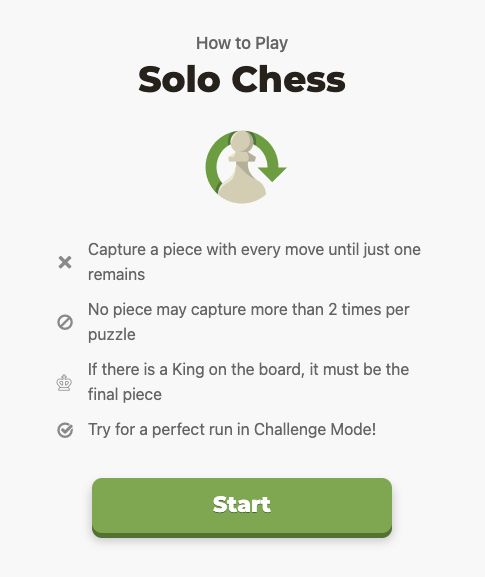
Task: Click the word 'remains' in first rule
Action: point(116,275)
